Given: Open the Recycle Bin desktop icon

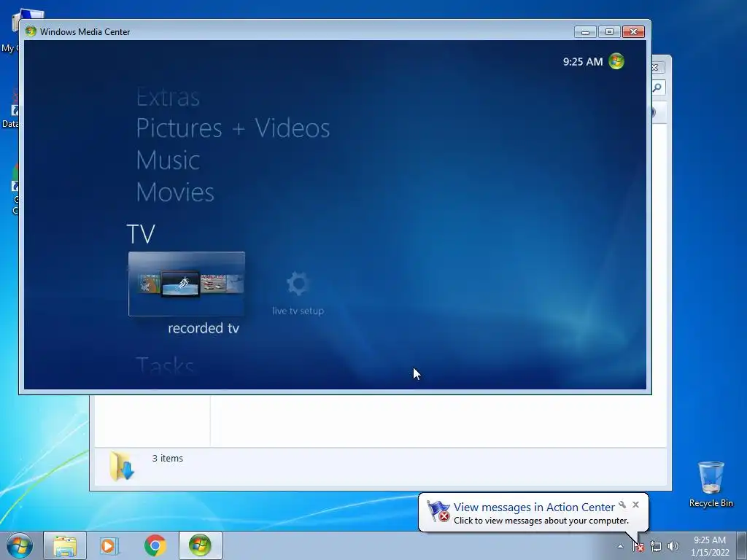Looking at the screenshot, I should tap(711, 484).
